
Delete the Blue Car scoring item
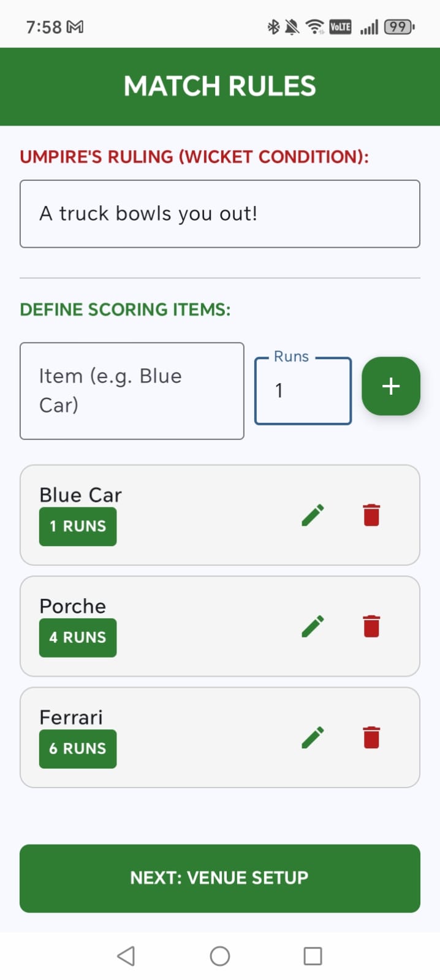point(371,515)
